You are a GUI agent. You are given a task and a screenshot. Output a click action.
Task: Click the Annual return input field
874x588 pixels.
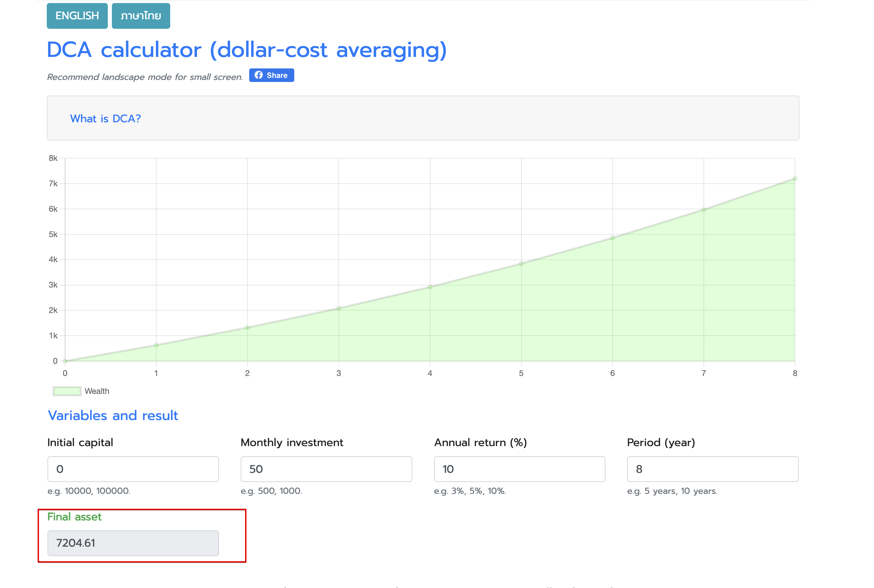519,469
